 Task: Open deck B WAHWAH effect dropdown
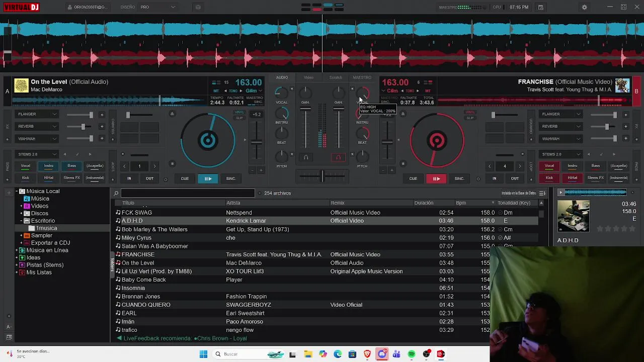pos(560,139)
